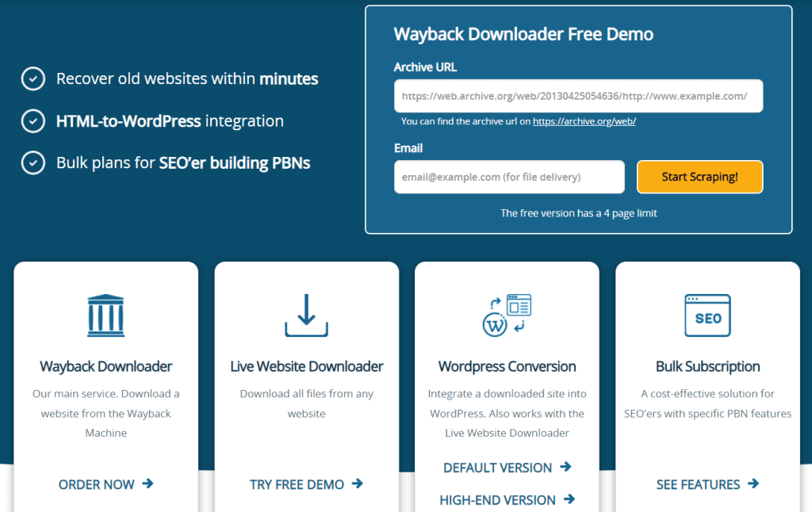Screen dimensions: 812x512
Task: Focus the Archive URL input field
Action: (578, 96)
